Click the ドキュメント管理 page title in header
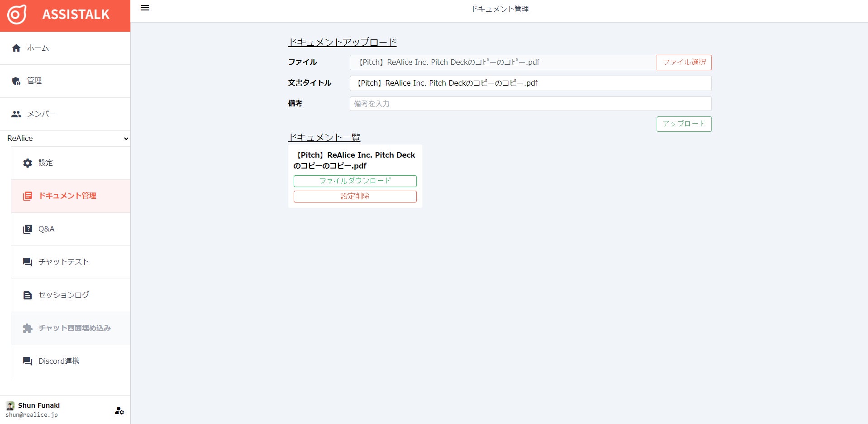868x424 pixels. click(x=500, y=9)
